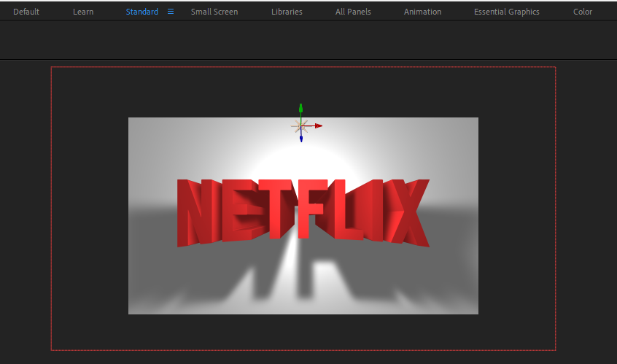
Task: Click the blue Z-axis gizmo arrow
Action: click(301, 139)
